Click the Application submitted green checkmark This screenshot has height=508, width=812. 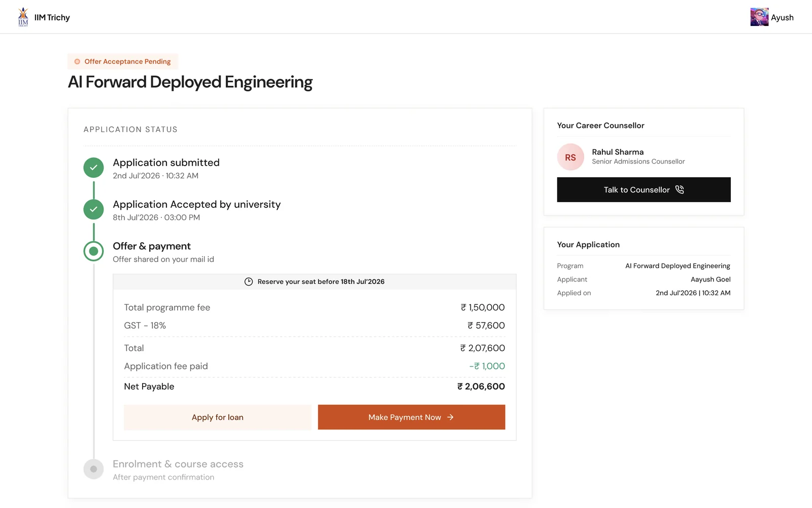tap(93, 168)
